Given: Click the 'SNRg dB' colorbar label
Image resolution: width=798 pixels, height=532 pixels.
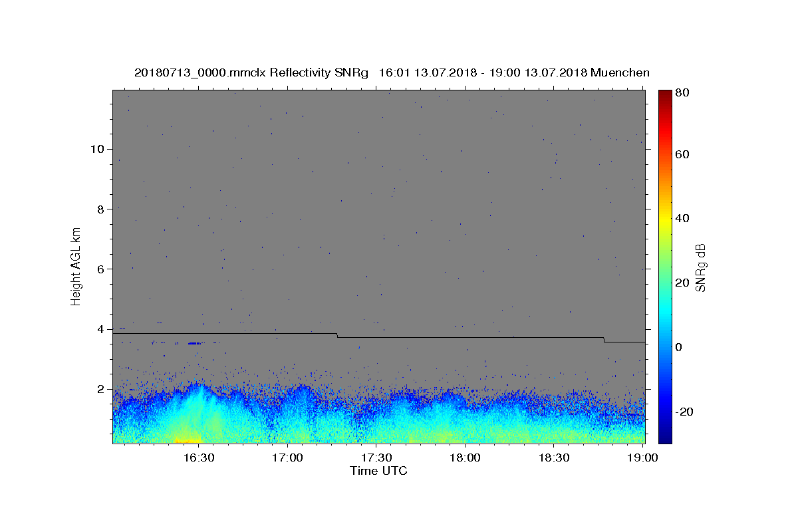Looking at the screenshot, I should [x=700, y=267].
